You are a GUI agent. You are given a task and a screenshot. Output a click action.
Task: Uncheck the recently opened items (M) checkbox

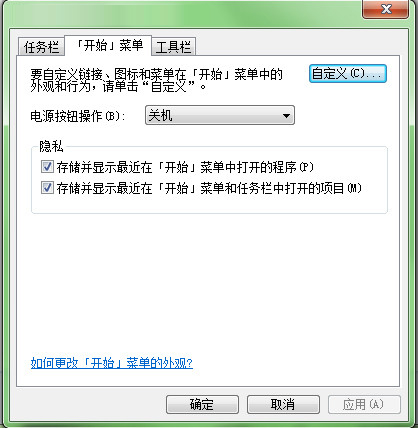47,188
